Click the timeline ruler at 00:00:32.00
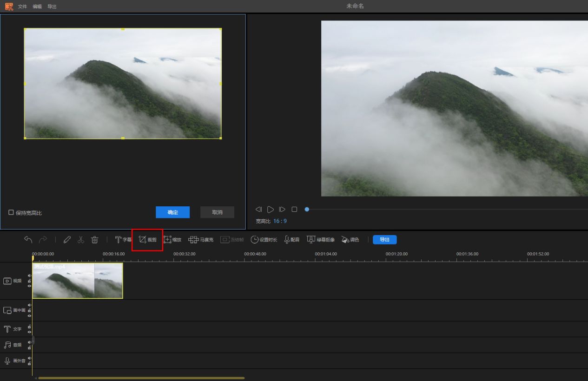 [184, 254]
